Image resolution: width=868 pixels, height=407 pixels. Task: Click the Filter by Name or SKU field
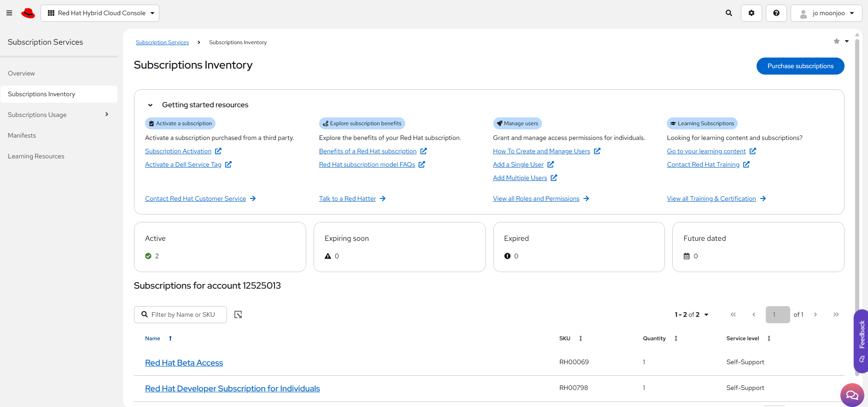click(x=181, y=314)
